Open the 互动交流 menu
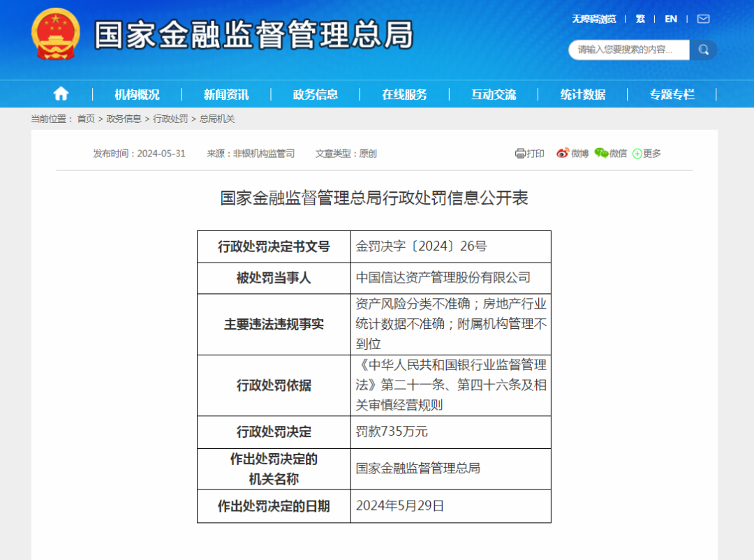This screenshot has height=560, width=754. 494,94
